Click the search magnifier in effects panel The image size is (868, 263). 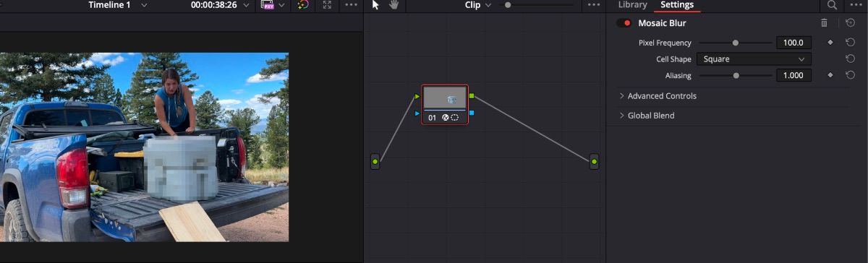(833, 5)
